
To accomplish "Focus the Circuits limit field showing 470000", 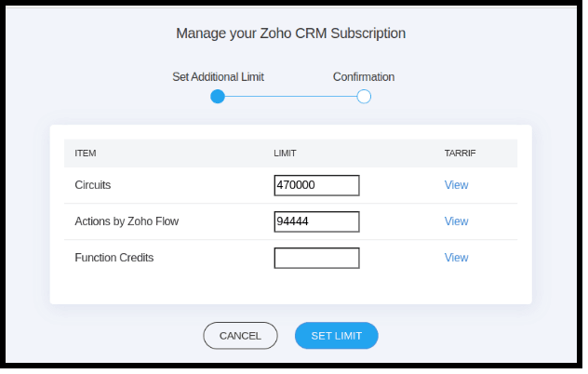I will point(316,185).
